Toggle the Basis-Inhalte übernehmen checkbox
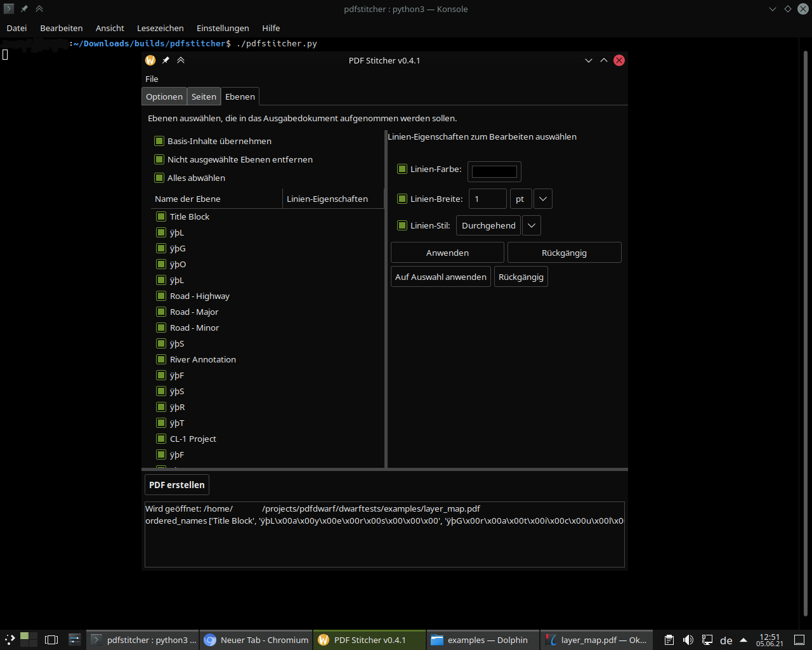This screenshot has height=650, width=812. pyautogui.click(x=159, y=141)
